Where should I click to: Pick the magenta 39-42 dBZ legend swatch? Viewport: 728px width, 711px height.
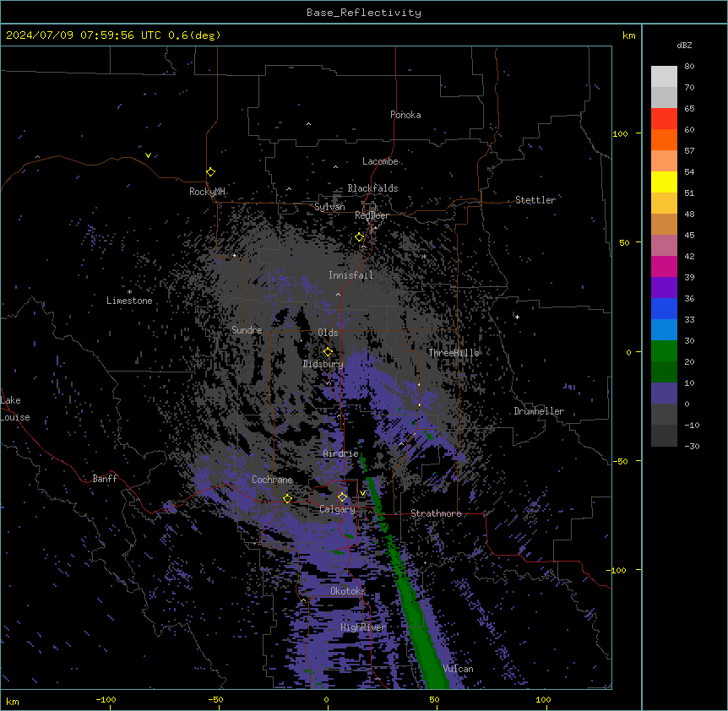[x=664, y=266]
